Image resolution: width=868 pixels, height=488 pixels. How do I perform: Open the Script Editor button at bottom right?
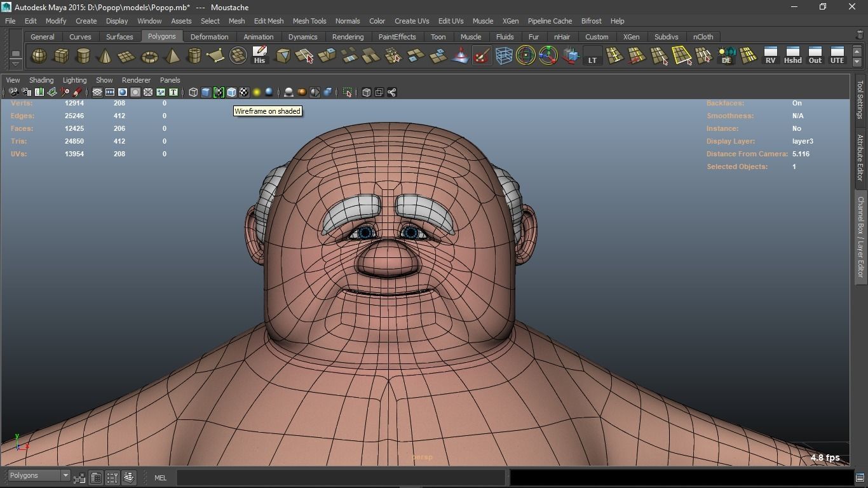(x=860, y=478)
